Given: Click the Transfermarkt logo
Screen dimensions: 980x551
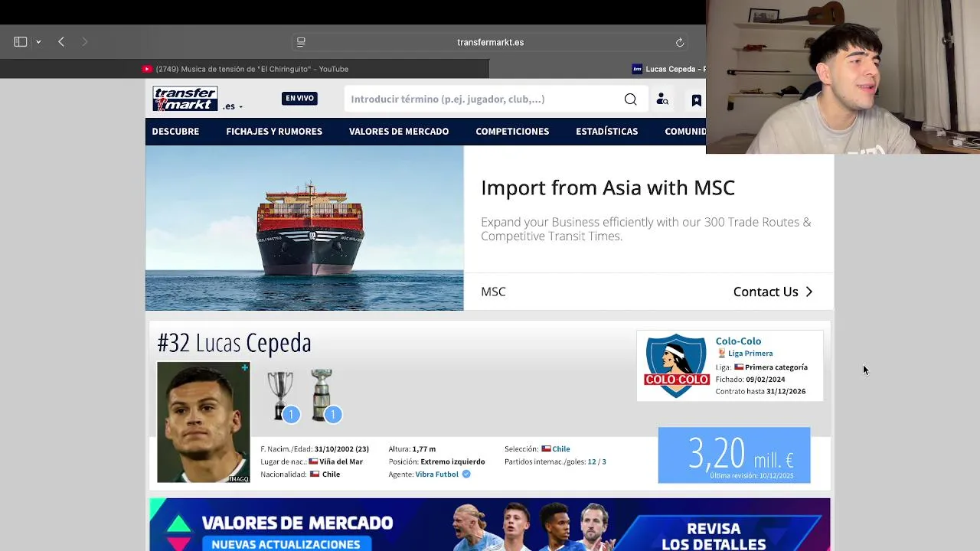Looking at the screenshot, I should 185,99.
